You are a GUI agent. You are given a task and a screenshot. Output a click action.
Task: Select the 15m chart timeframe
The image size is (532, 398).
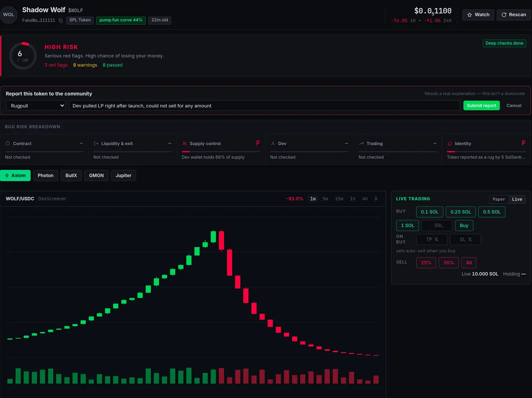339,199
